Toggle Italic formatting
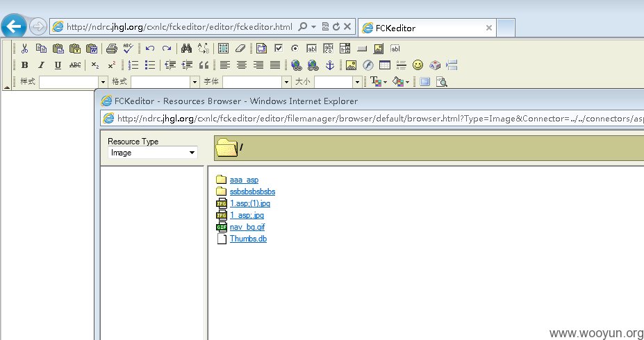 tap(41, 65)
